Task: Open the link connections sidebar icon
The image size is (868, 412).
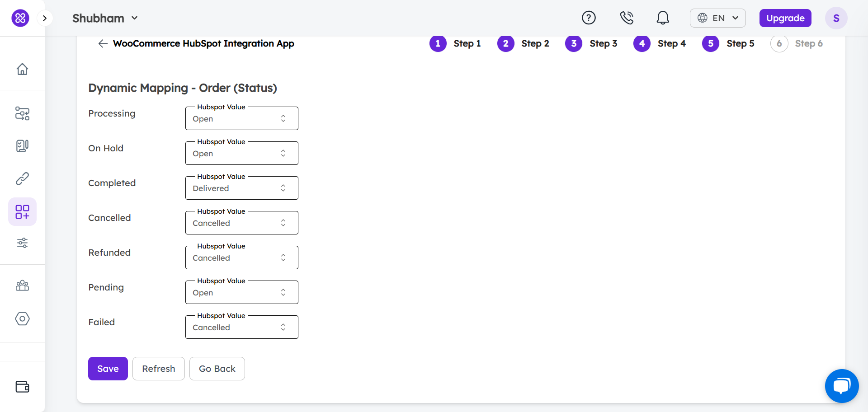Action: 22,179
